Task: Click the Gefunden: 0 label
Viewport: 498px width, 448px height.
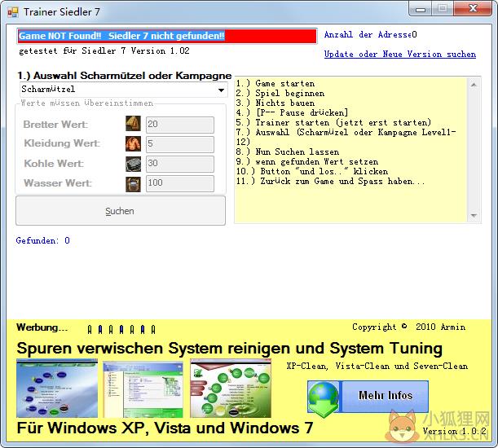Action: pos(43,240)
